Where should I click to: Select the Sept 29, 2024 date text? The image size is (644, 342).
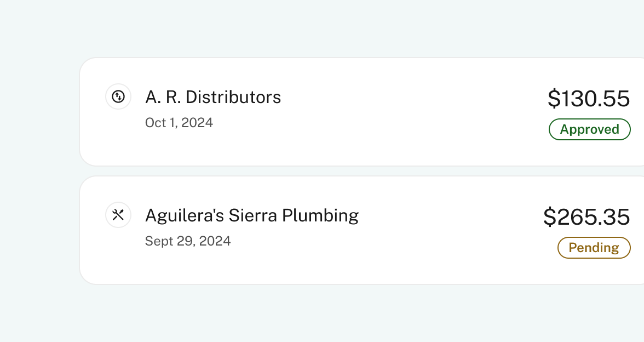click(x=188, y=241)
